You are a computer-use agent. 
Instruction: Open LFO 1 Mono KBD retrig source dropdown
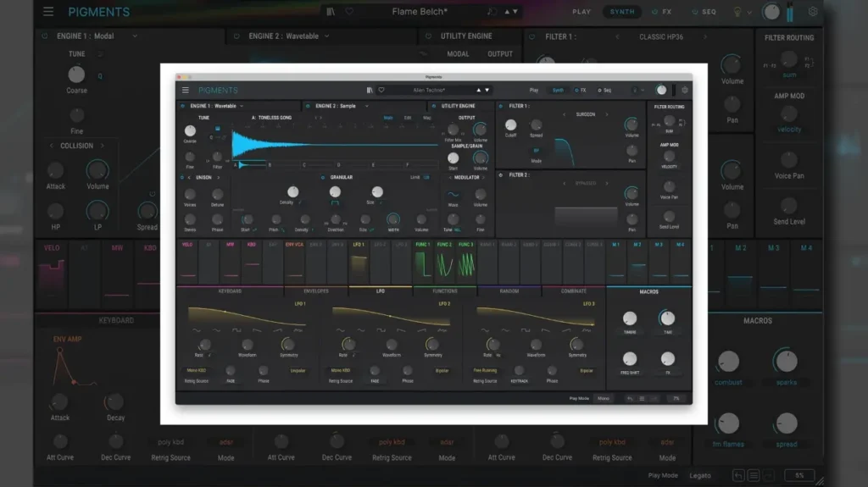(197, 371)
